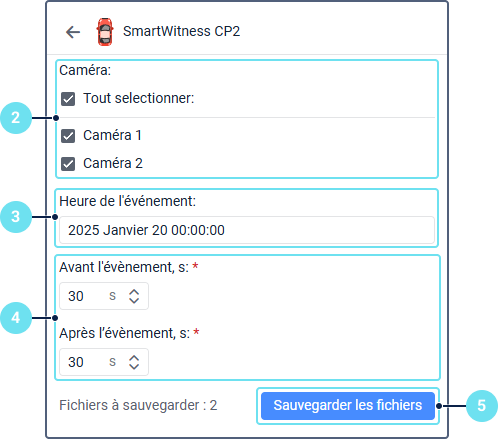Click the red car vehicle icon
Image resolution: width=498 pixels, height=439 pixels.
pos(105,32)
